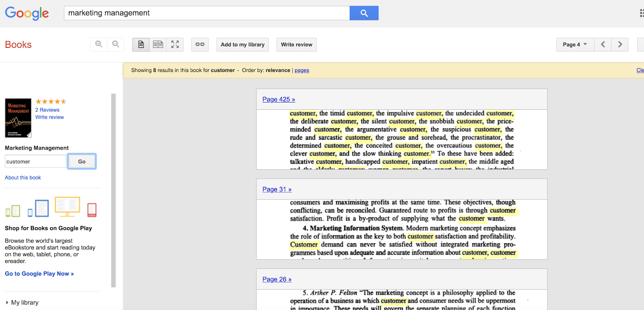
Task: Open the Google Play devices illustration
Action: coord(51,207)
